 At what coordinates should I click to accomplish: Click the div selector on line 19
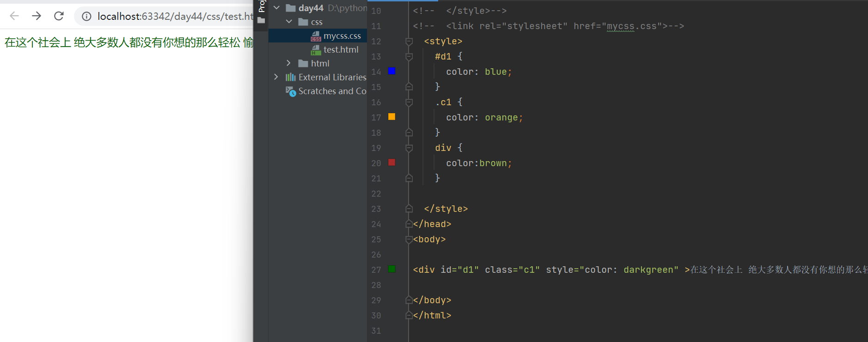point(443,148)
